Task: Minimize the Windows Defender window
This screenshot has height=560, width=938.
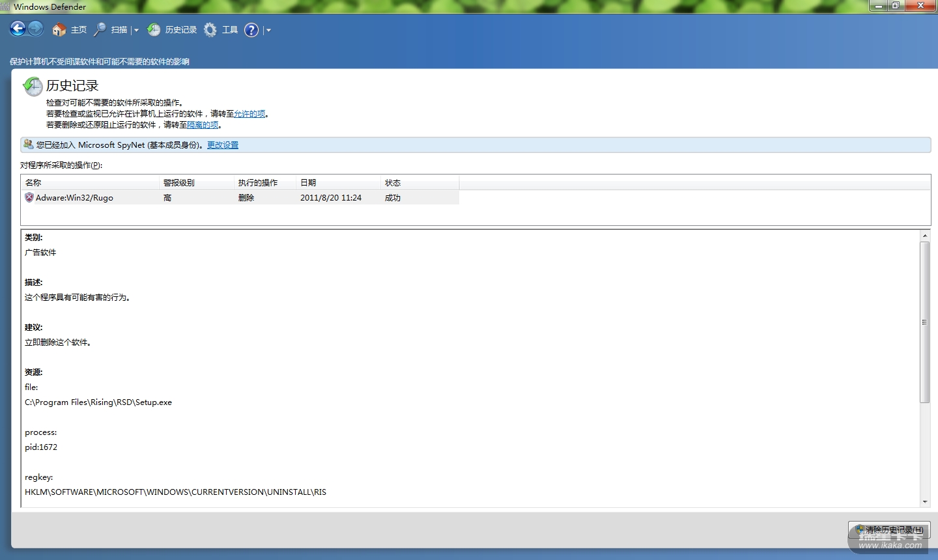Action: (x=878, y=6)
